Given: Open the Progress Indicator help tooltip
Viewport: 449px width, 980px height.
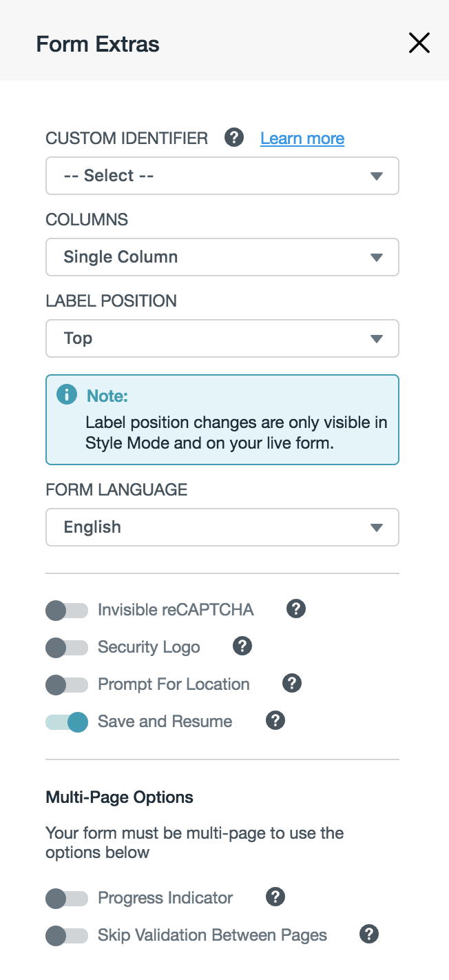Looking at the screenshot, I should (275, 897).
